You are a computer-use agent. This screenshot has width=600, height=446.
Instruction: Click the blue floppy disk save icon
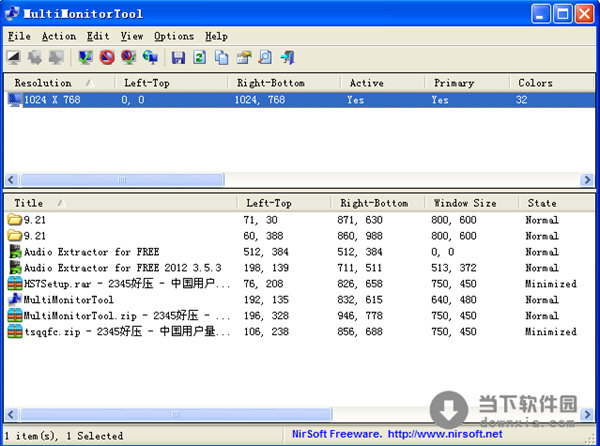(178, 58)
